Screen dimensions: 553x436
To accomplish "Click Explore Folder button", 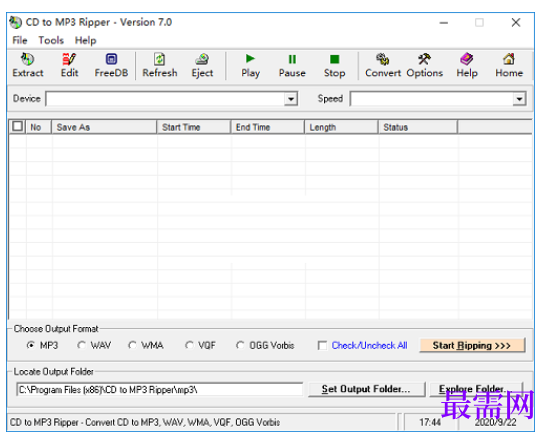I will (475, 389).
